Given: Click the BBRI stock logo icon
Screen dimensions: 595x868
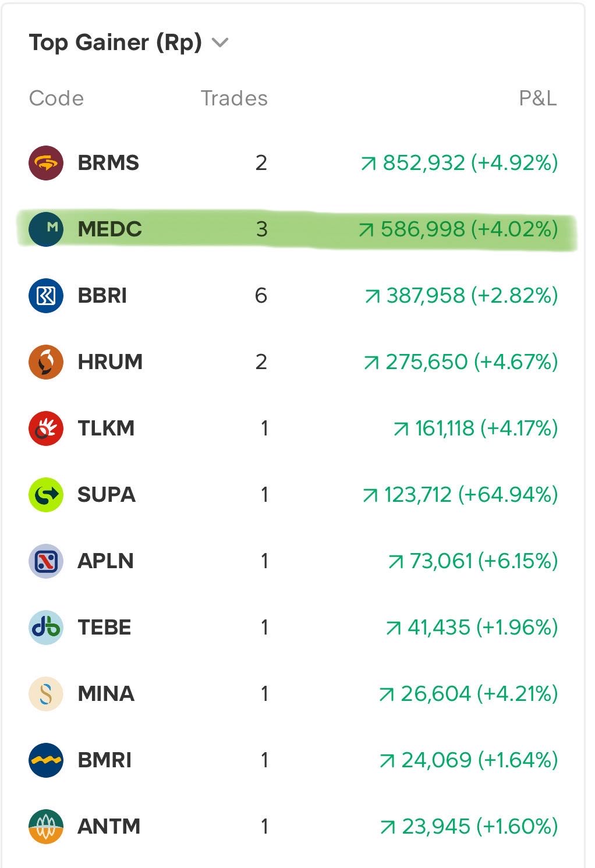Looking at the screenshot, I should (x=46, y=296).
